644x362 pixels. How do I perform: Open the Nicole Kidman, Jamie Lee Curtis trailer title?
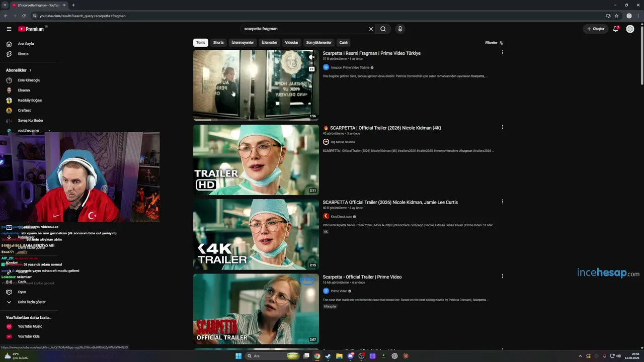[x=390, y=202]
